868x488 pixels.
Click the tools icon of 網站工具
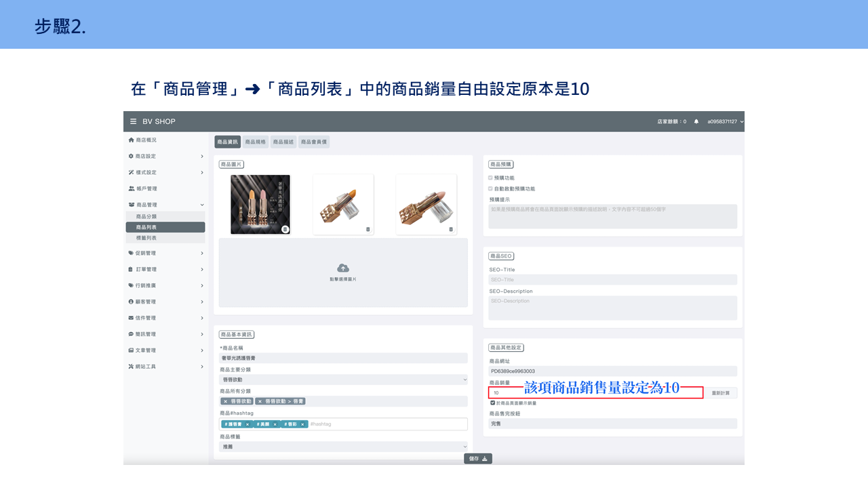(131, 367)
